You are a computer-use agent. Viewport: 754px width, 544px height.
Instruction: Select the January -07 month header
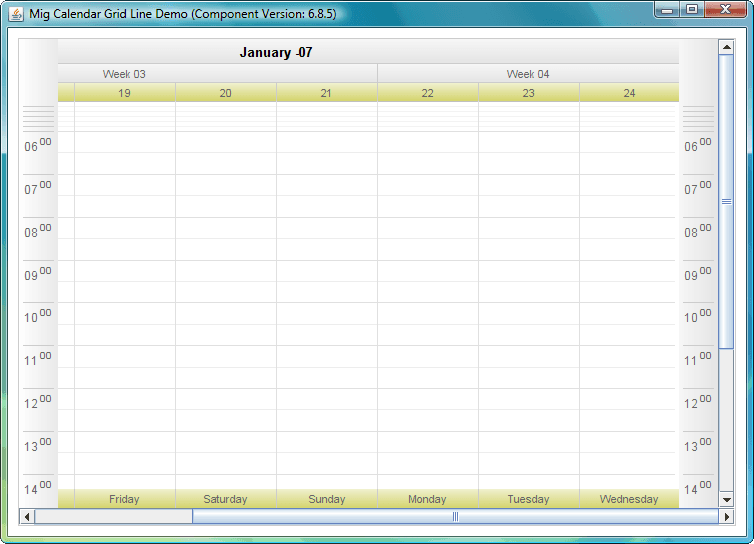[x=276, y=52]
